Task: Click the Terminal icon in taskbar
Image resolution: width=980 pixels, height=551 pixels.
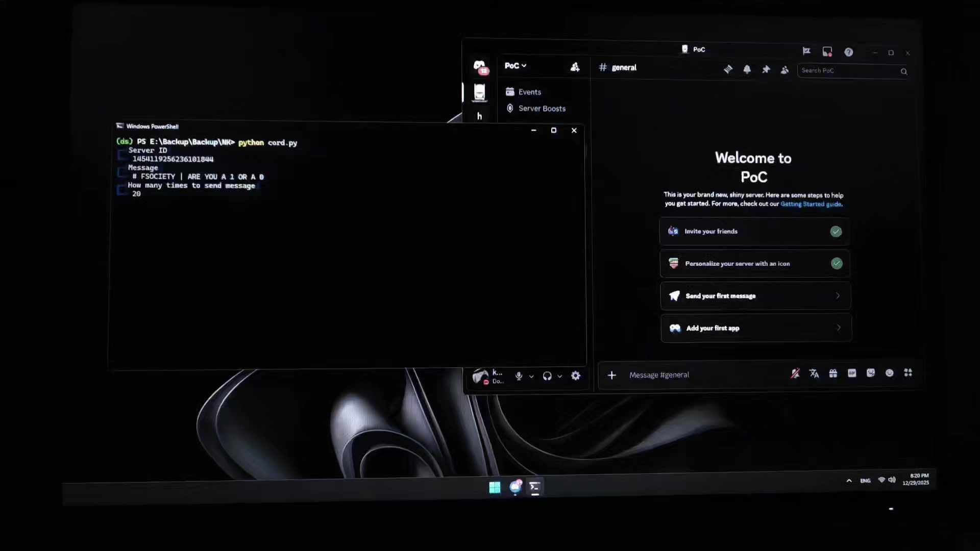Action: click(x=534, y=487)
